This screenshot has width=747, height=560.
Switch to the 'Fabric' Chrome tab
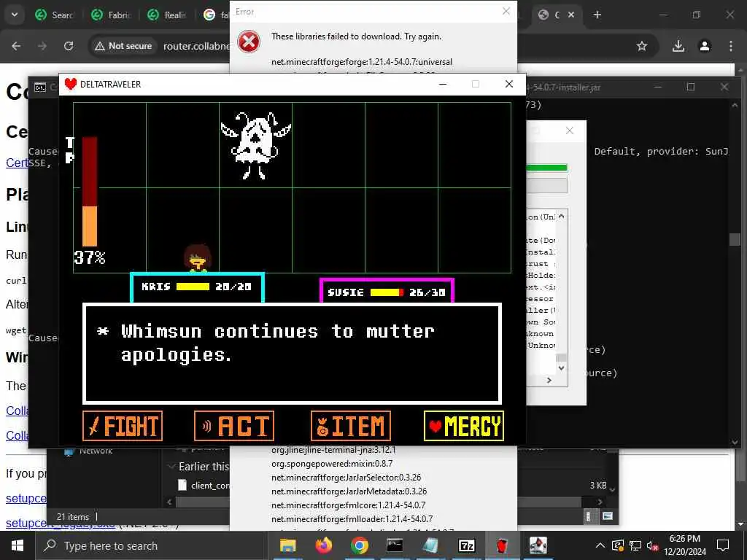pos(111,15)
